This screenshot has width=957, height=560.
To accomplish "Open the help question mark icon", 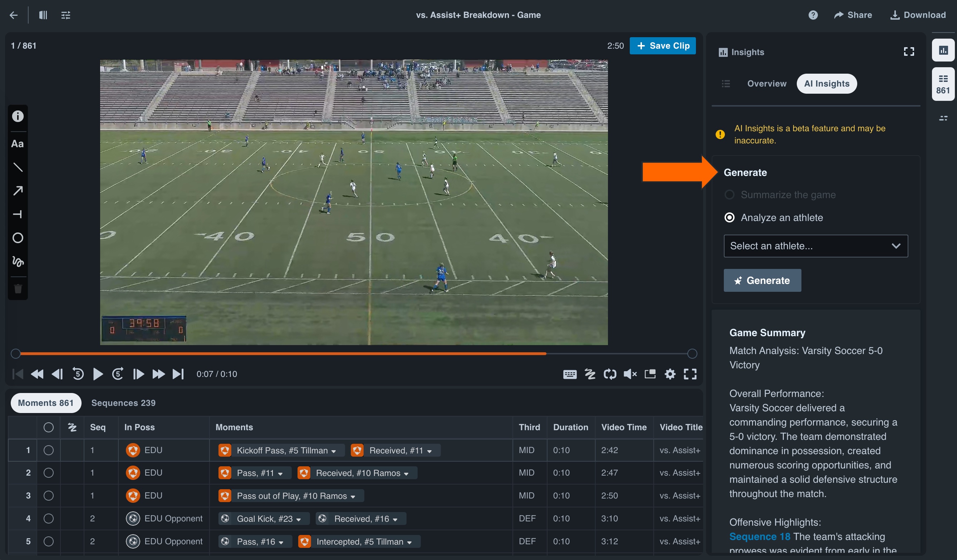I will [x=813, y=15].
